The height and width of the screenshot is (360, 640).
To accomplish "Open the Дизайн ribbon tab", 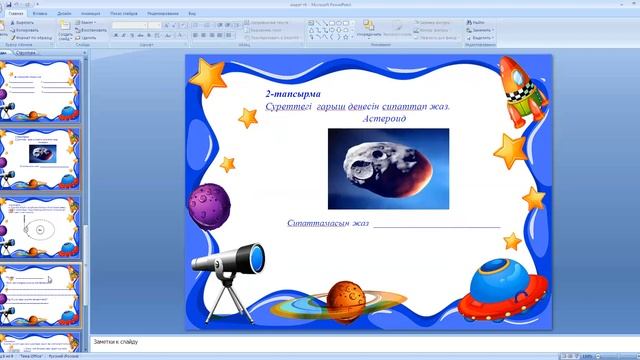I will pos(64,13).
